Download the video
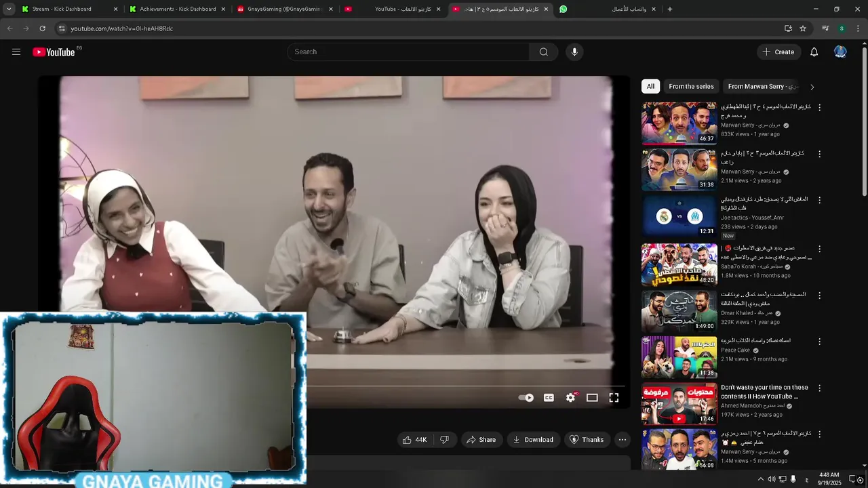Viewport: 868px width, 488px height. 534,440
